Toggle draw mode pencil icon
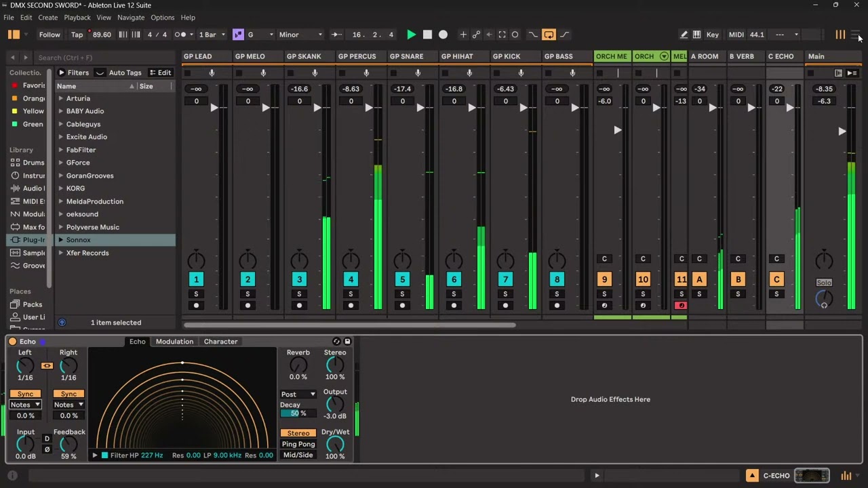 (684, 35)
